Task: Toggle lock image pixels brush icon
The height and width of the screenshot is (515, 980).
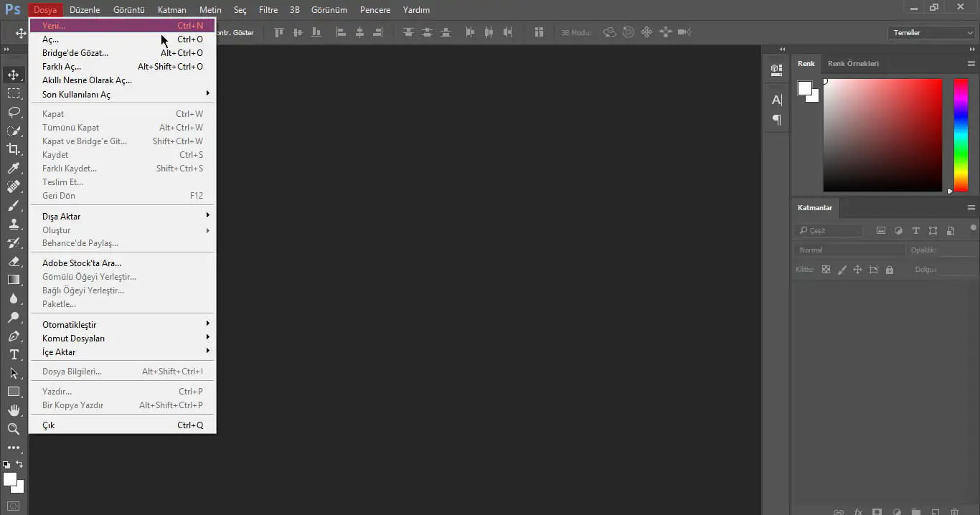Action: coord(842,270)
